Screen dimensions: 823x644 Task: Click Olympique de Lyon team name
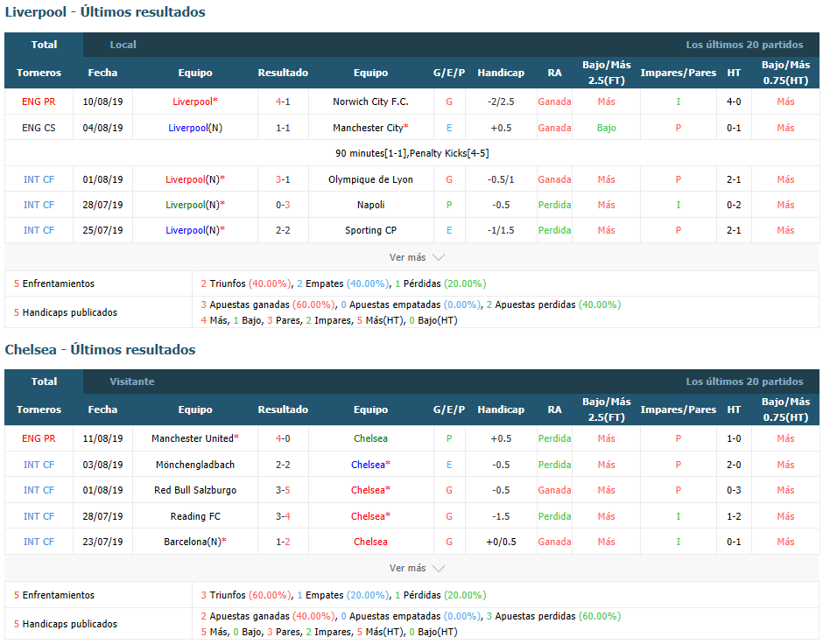coord(370,179)
